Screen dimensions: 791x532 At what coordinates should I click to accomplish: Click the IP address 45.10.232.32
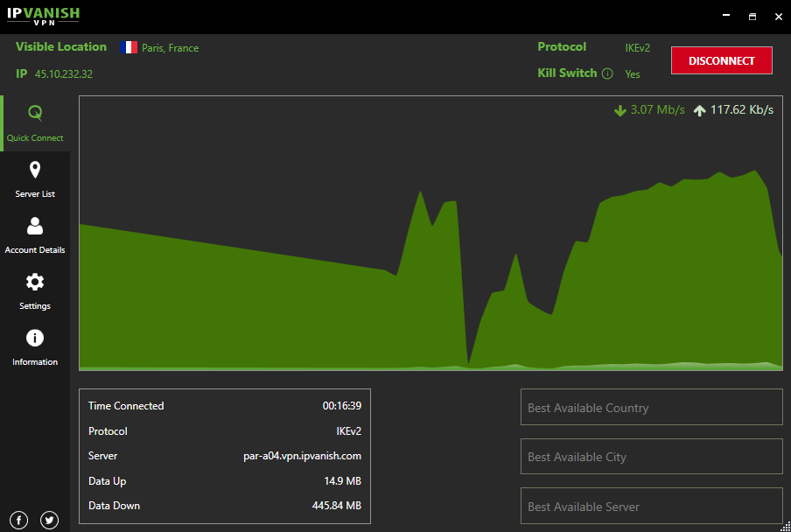(x=64, y=74)
